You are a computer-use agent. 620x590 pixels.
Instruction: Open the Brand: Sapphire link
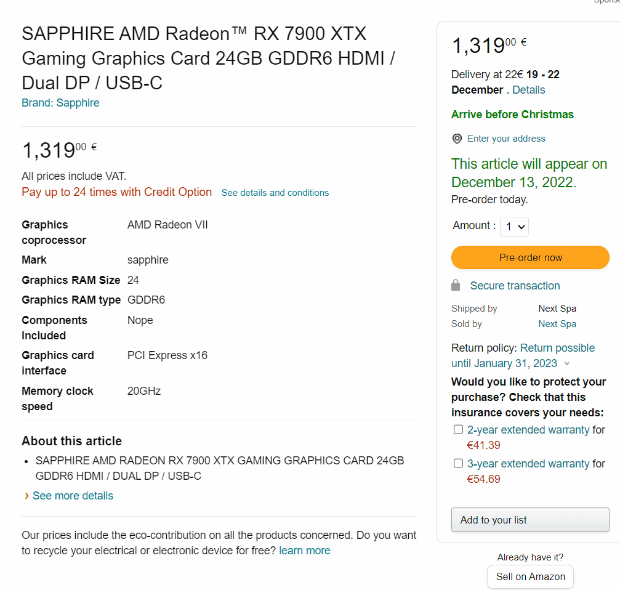tap(60, 103)
